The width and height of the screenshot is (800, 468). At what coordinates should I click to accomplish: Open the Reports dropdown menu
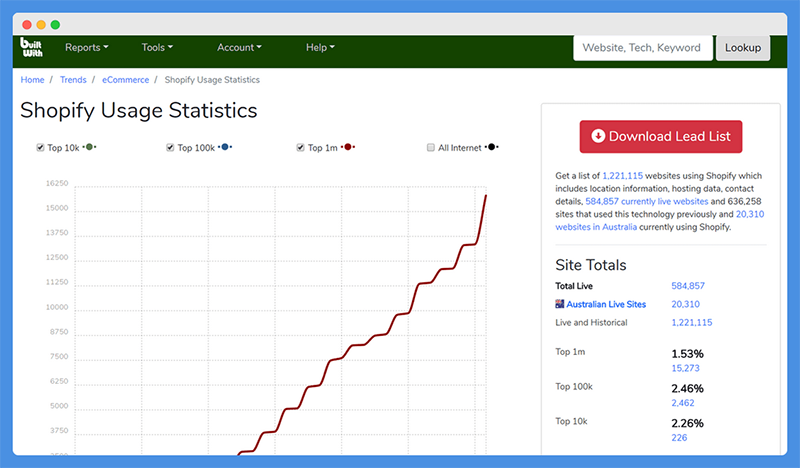click(86, 47)
